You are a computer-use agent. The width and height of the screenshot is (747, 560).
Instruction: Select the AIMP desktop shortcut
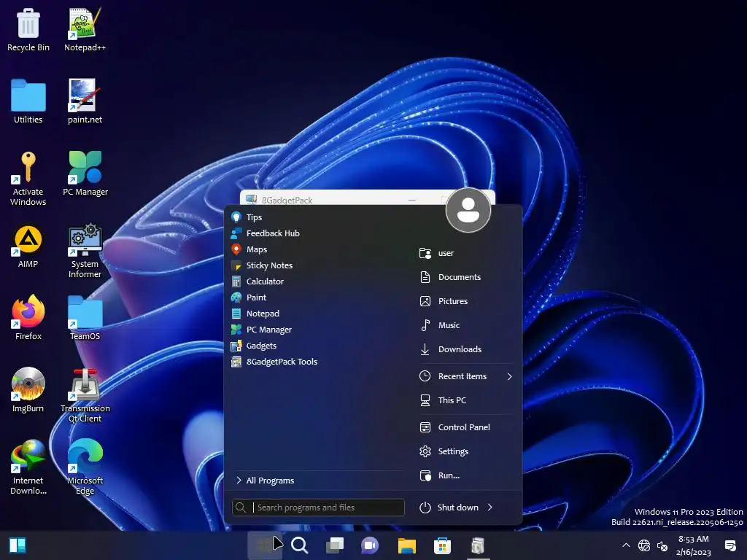pos(28,246)
